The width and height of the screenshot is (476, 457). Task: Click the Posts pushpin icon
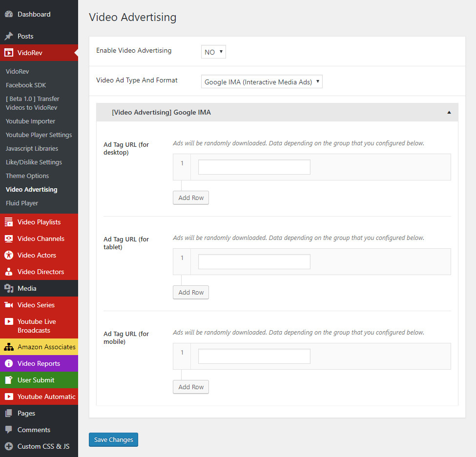click(x=9, y=37)
